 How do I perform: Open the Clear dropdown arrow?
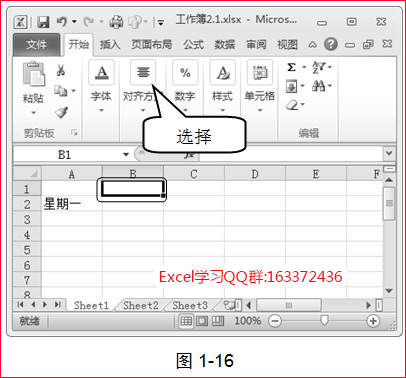(x=303, y=105)
